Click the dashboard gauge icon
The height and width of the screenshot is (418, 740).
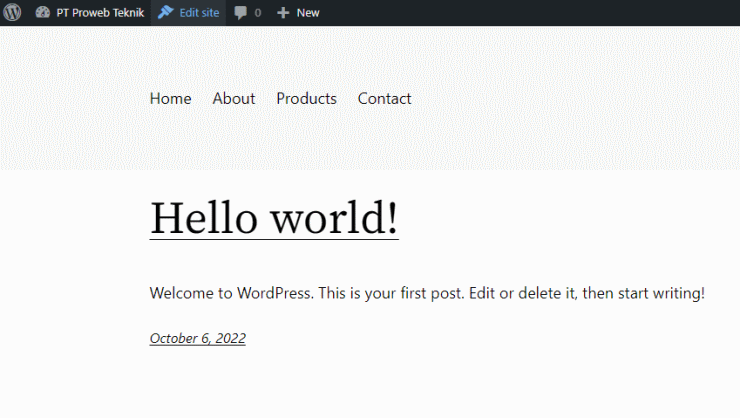(x=42, y=12)
